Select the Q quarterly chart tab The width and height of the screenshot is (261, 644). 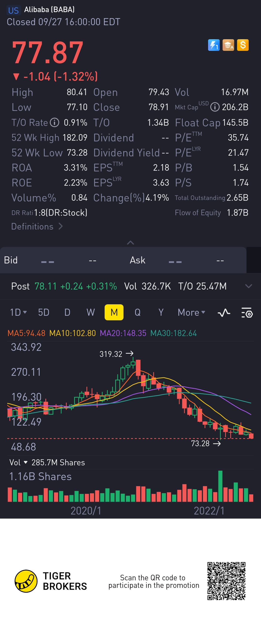138,312
